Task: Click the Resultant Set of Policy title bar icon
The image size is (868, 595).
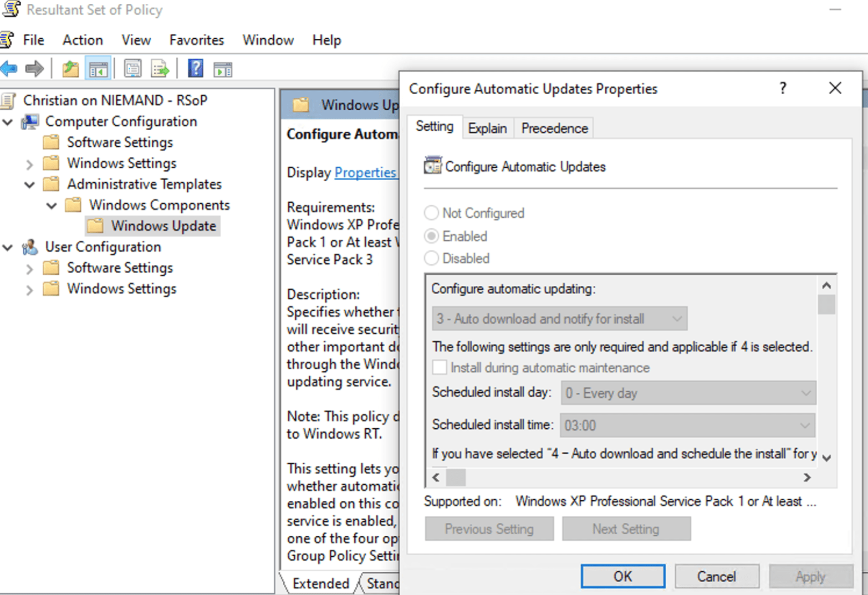Action: tap(11, 9)
